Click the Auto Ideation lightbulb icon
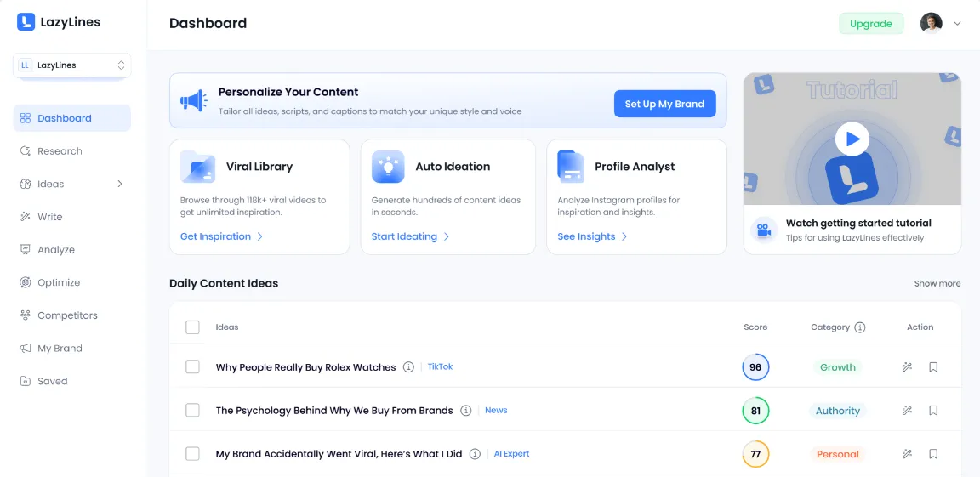The width and height of the screenshot is (980, 477). [x=388, y=167]
